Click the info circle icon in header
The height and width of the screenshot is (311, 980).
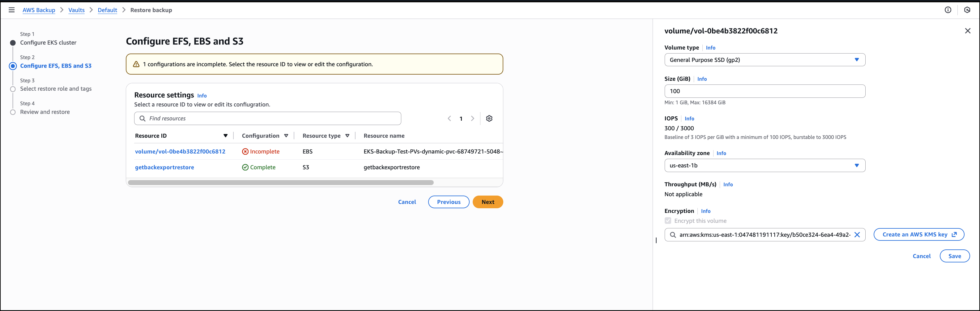(948, 10)
